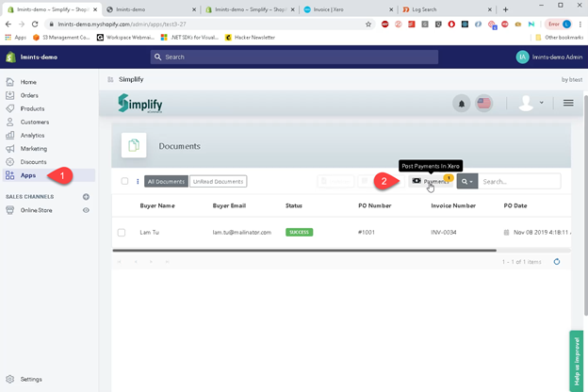Image resolution: width=588 pixels, height=392 pixels.
Task: Open the Marketing section
Action: pos(33,149)
